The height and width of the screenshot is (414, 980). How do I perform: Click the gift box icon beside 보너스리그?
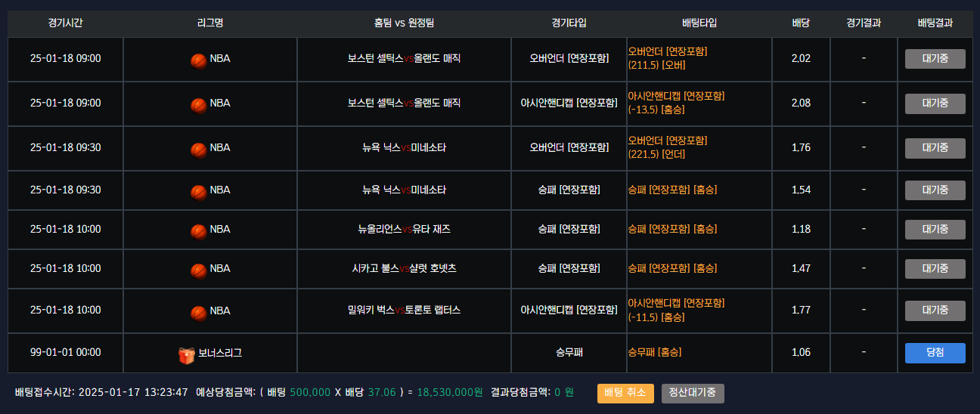187,354
